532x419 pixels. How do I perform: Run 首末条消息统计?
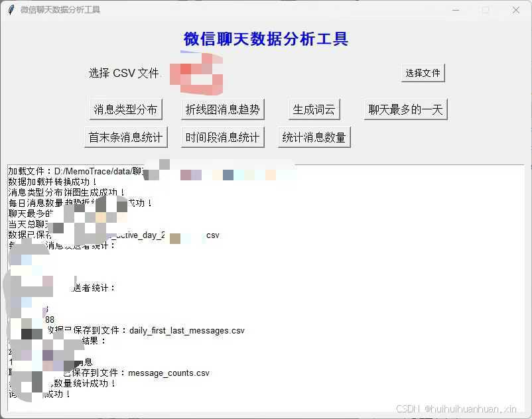(125, 137)
